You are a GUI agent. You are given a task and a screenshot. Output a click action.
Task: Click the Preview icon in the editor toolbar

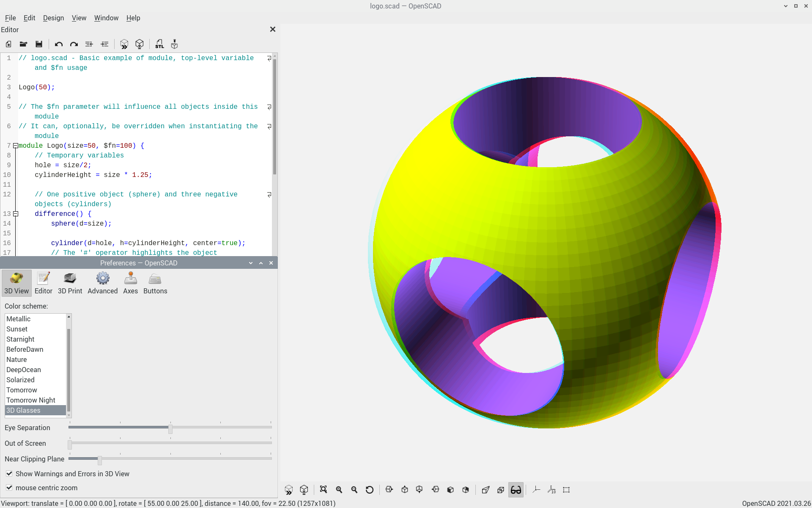tap(124, 44)
